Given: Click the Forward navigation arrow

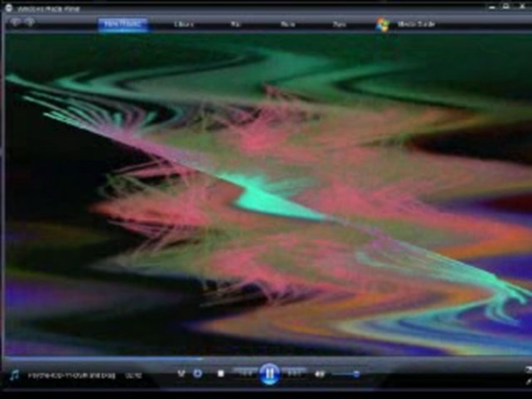Looking at the screenshot, I should [30, 22].
